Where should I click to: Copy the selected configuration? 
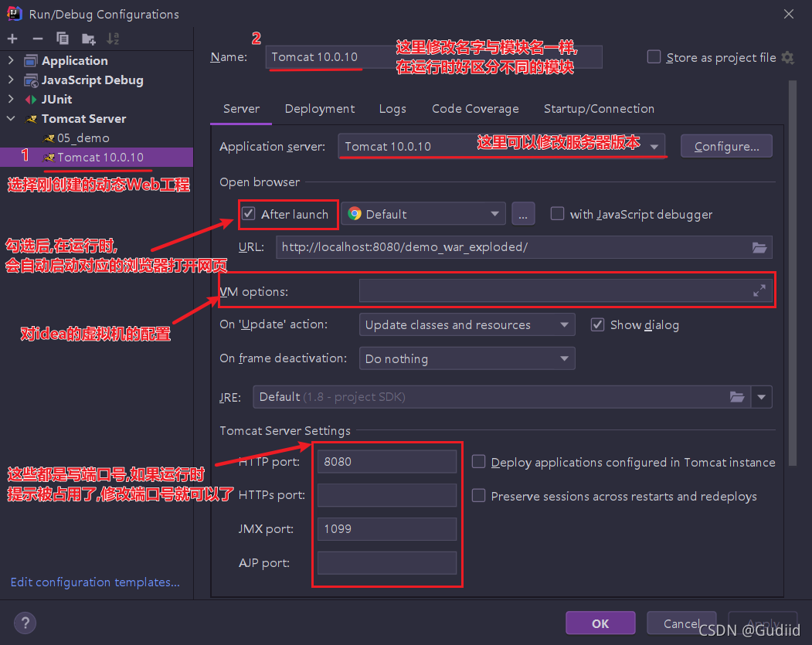62,39
